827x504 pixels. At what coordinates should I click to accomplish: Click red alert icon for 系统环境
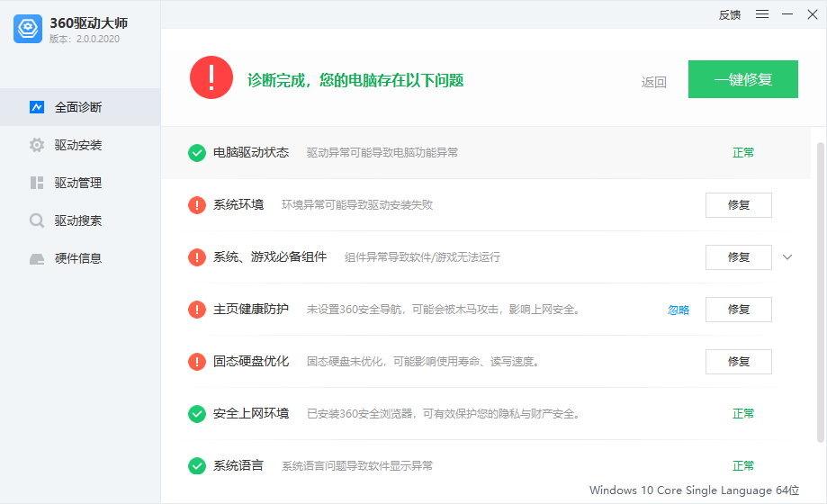tap(197, 205)
